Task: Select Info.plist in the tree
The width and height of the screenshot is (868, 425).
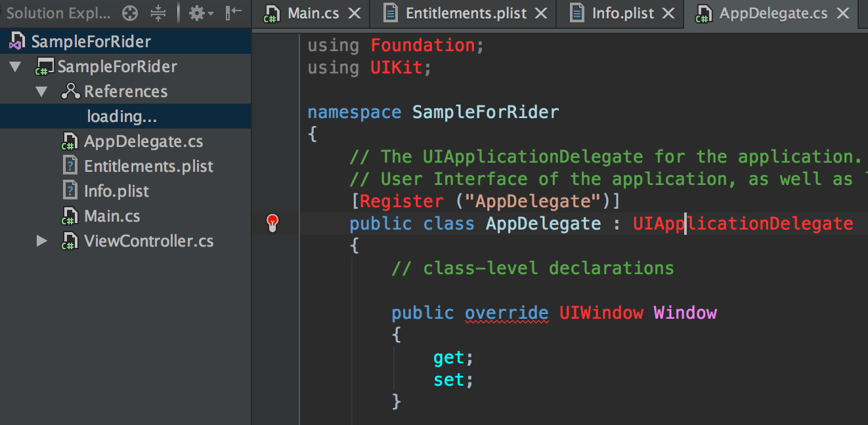Action: [116, 192]
